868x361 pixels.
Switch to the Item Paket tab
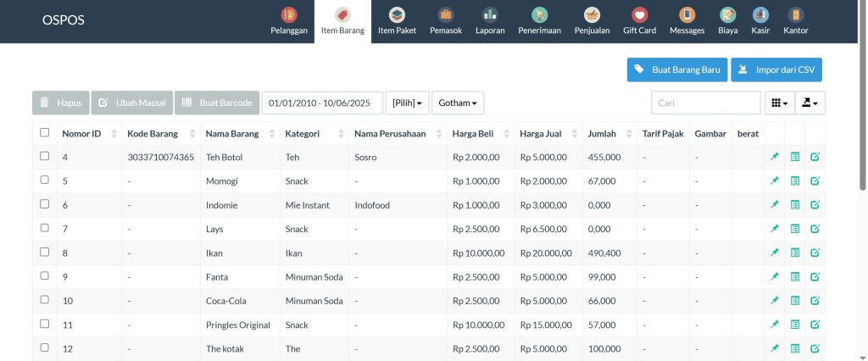pos(398,20)
